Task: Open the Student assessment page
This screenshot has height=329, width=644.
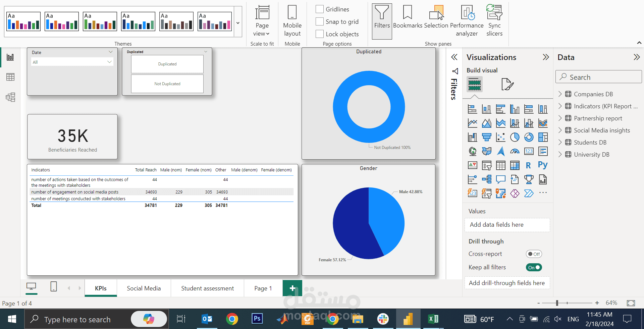Action: 207,288
